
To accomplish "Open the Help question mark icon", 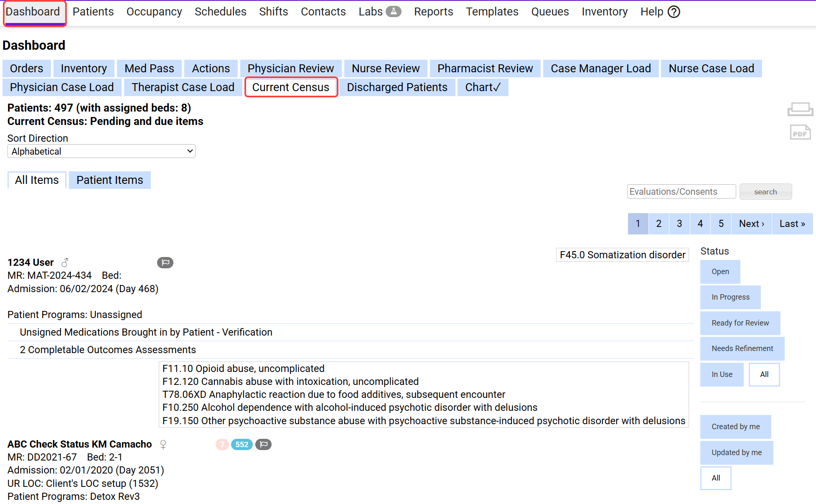I will point(674,12).
